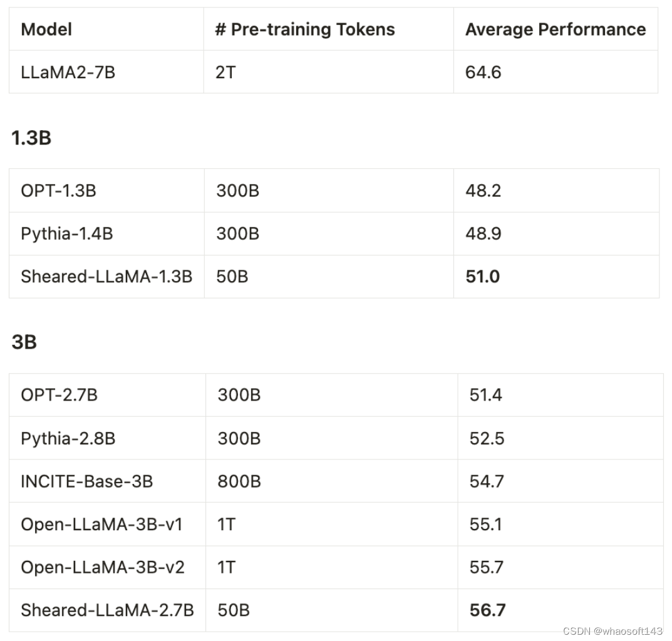Screen dimensions: 672x641
Task: Click the bold 51.0 performance value
Action: coord(483,277)
